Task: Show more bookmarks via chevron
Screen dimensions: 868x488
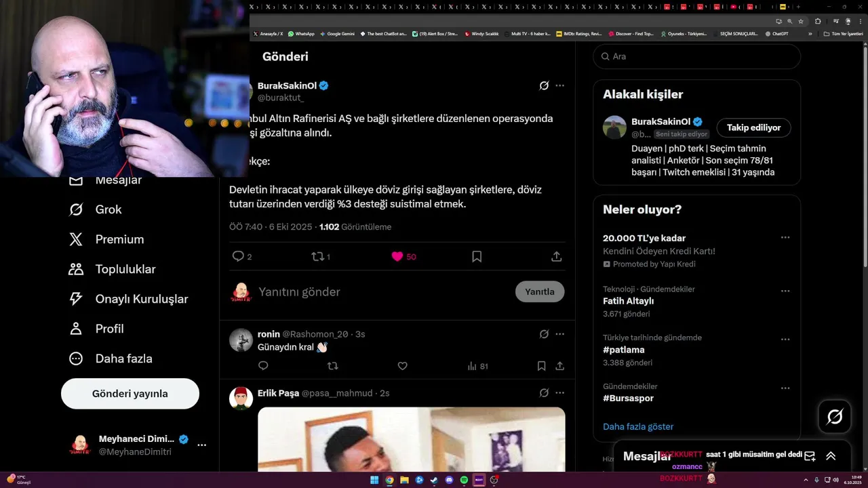Action: pos(810,33)
